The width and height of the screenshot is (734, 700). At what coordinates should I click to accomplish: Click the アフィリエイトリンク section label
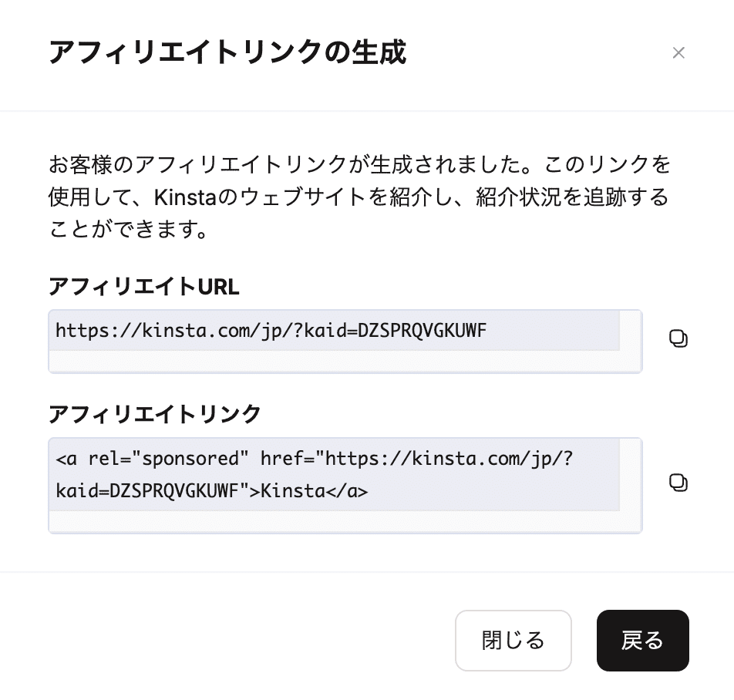[x=154, y=415]
